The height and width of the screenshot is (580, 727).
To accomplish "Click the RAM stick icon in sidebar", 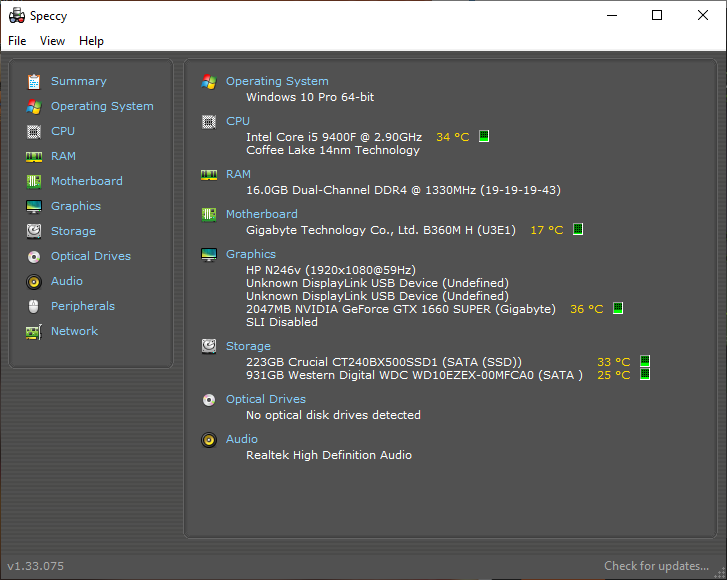I will click(x=34, y=157).
